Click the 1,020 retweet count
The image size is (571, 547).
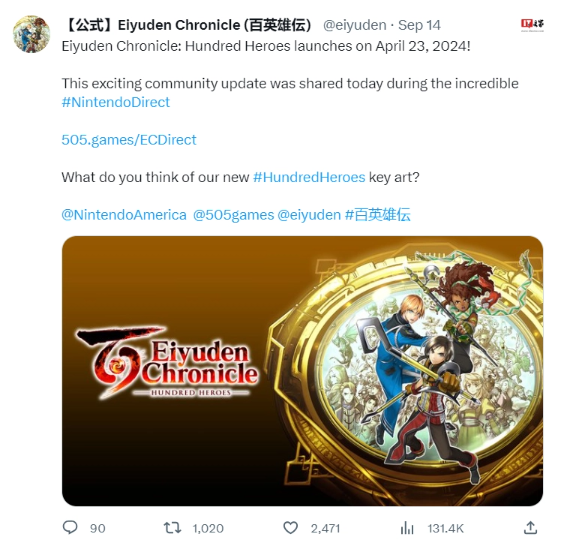coord(208,528)
